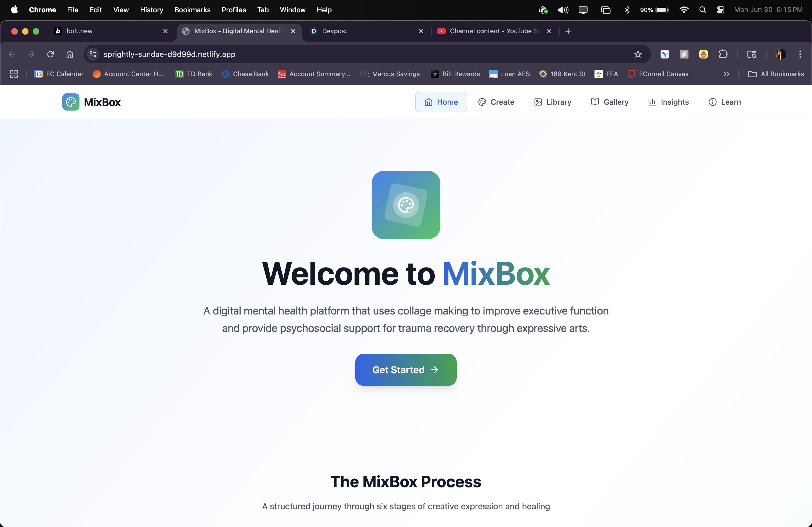Toggle Bluetooth menu in menu bar
The width and height of the screenshot is (812, 527).
coord(627,10)
